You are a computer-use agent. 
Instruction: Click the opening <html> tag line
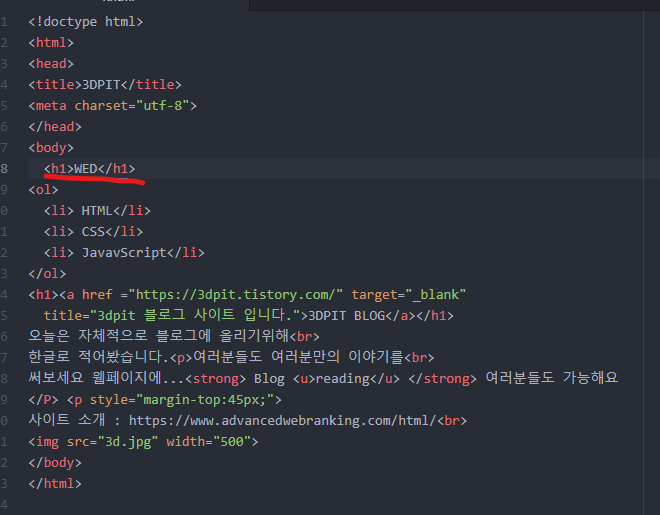click(51, 42)
